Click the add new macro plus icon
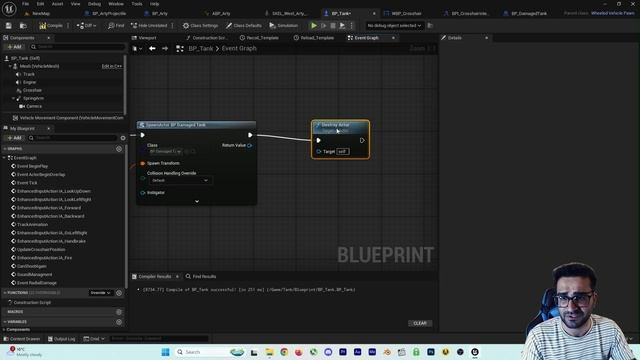Image resolution: width=640 pixels, height=360 pixels. coord(119,312)
